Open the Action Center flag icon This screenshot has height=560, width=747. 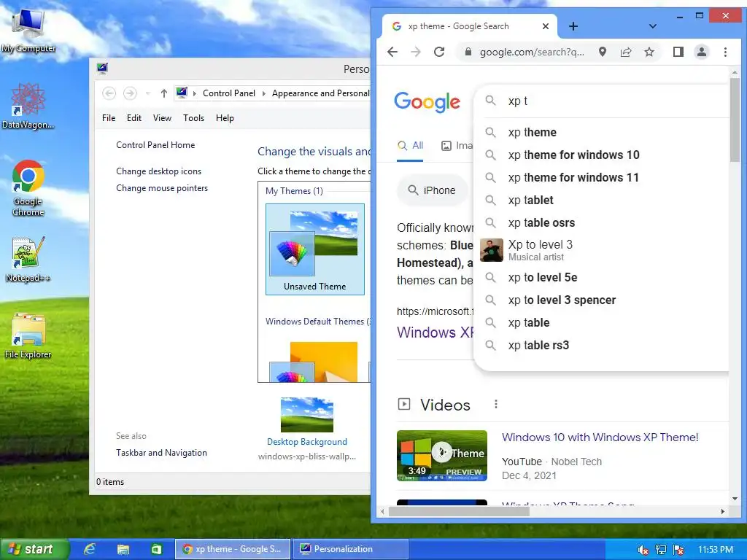(x=678, y=550)
